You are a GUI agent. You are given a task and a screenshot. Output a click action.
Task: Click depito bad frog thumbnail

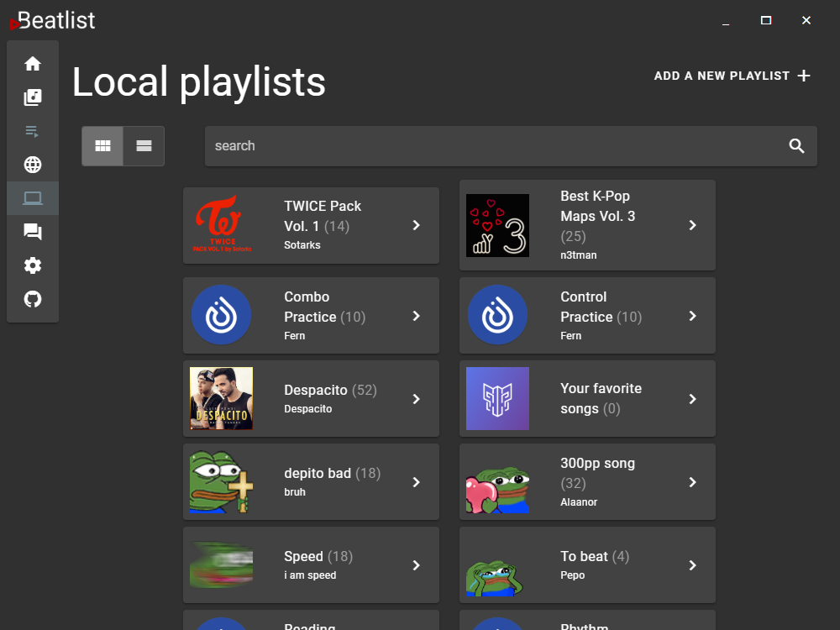221,481
